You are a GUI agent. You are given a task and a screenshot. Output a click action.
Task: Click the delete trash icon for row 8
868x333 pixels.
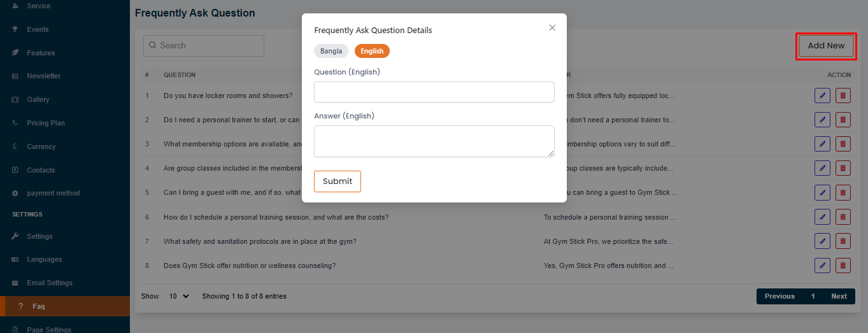pos(843,266)
